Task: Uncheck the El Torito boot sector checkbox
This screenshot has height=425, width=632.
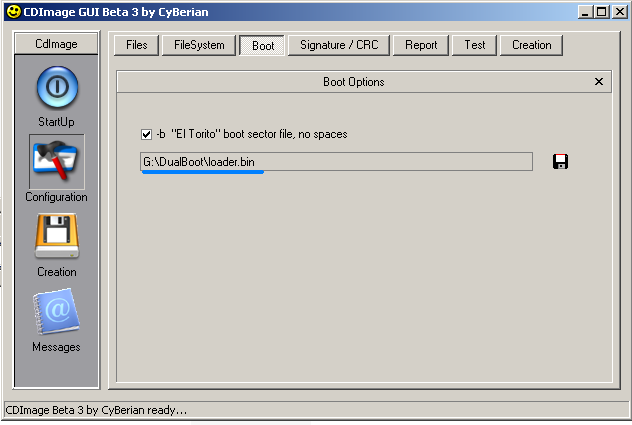Action: (146, 134)
